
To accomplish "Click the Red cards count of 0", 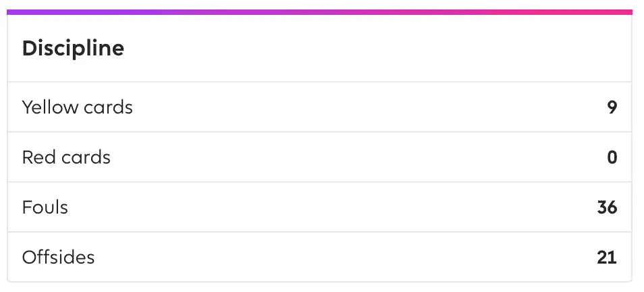I will pyautogui.click(x=612, y=157).
